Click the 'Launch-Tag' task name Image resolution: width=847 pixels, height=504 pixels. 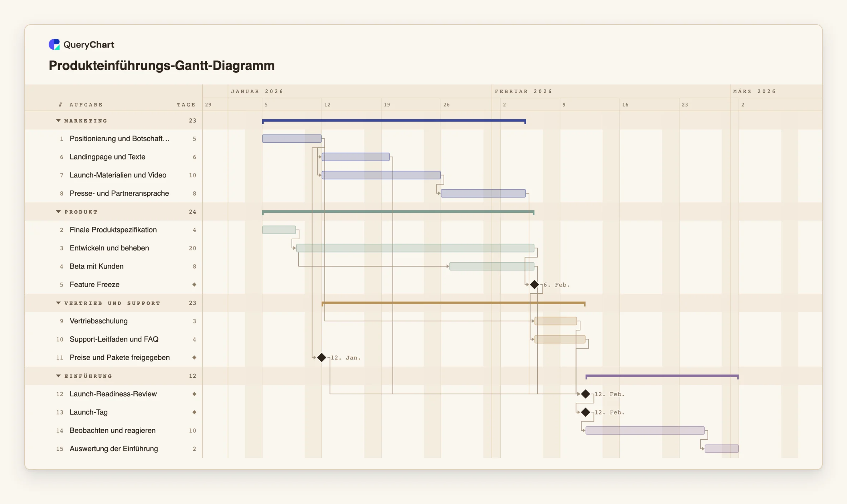(x=89, y=412)
